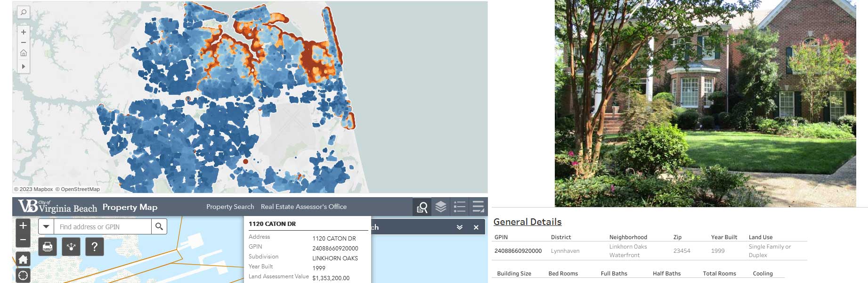
Task: Collapse the search panel with double chevron
Action: point(459,227)
